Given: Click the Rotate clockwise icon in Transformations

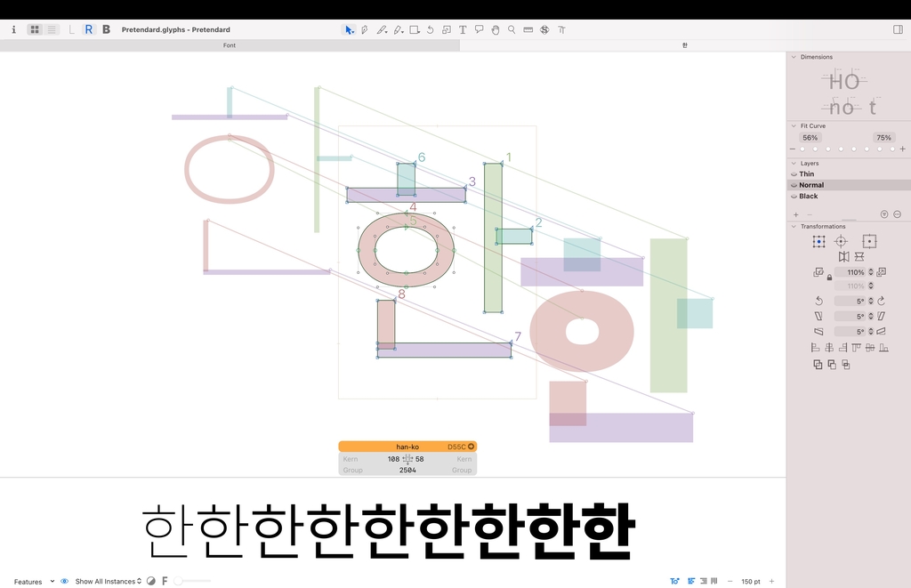Looking at the screenshot, I should pos(881,301).
